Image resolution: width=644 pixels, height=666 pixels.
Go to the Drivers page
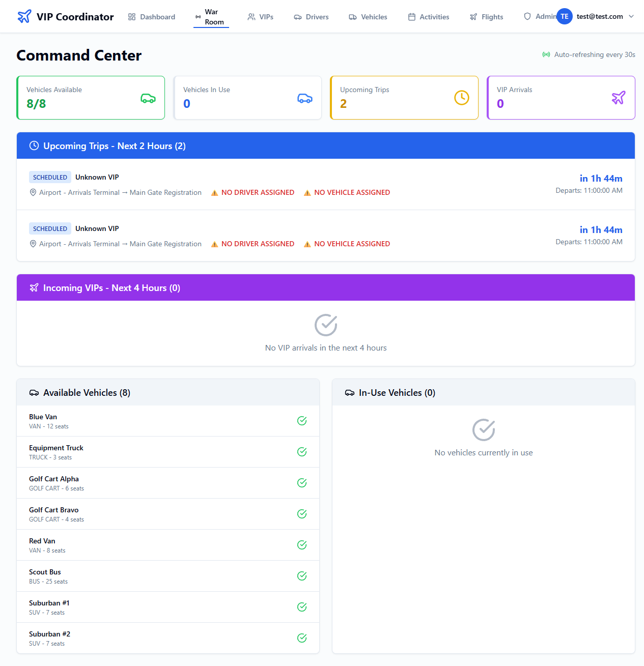(x=311, y=17)
